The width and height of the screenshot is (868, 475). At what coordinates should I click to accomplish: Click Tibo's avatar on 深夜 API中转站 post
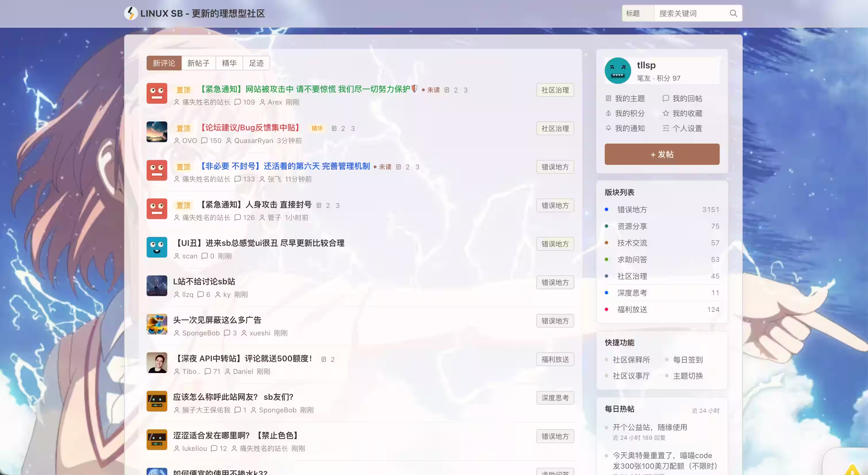point(157,362)
